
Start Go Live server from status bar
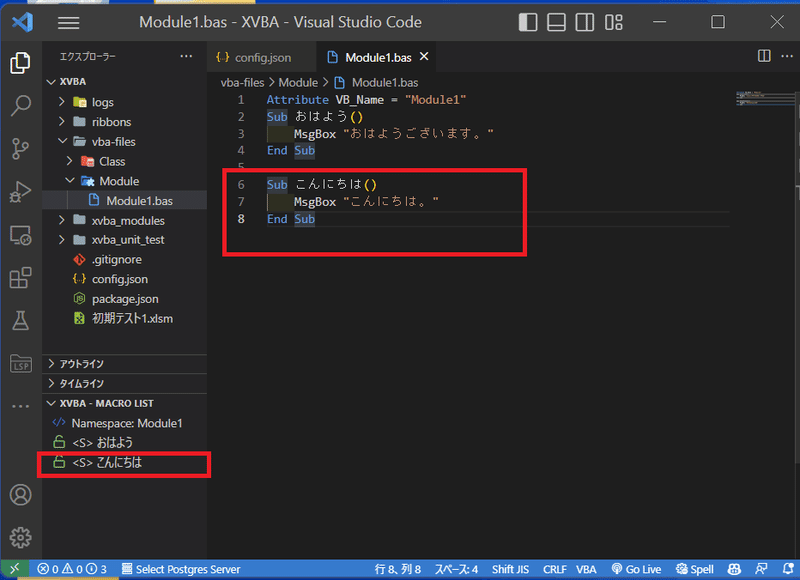(636, 569)
